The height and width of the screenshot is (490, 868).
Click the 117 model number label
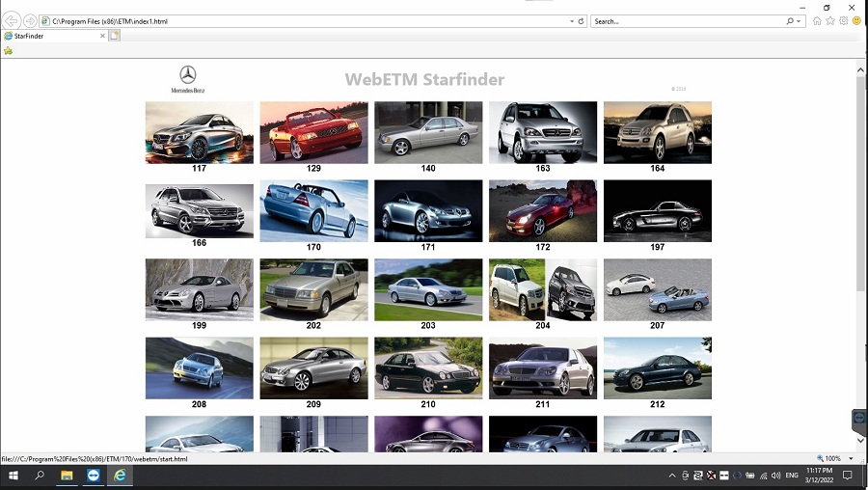200,168
